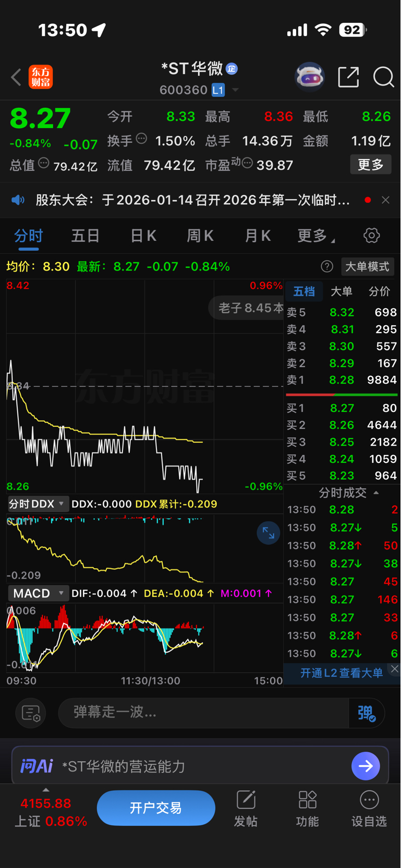Screen dimensions: 401x868
Task: Open the 股东大会 announcement text
Action: [192, 200]
